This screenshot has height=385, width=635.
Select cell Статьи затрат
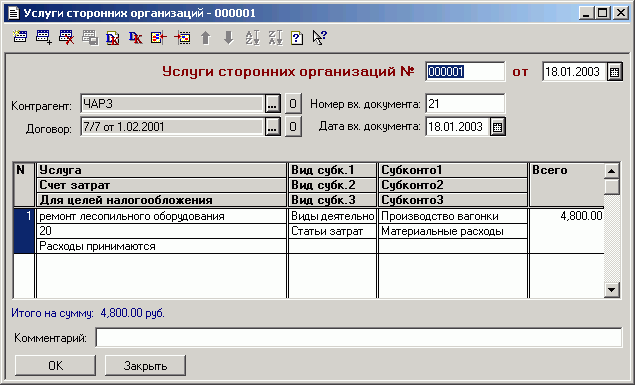(332, 231)
